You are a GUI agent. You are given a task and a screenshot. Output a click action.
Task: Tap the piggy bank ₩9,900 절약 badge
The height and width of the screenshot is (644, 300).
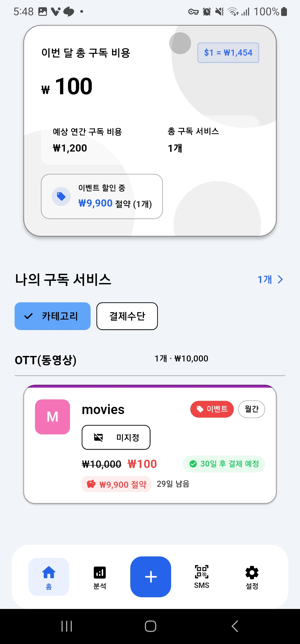point(116,484)
